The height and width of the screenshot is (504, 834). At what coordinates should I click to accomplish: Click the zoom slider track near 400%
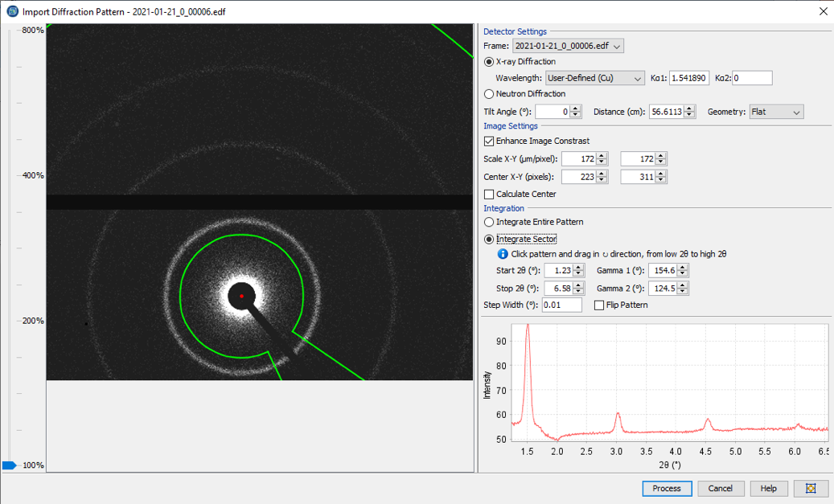tap(9, 175)
